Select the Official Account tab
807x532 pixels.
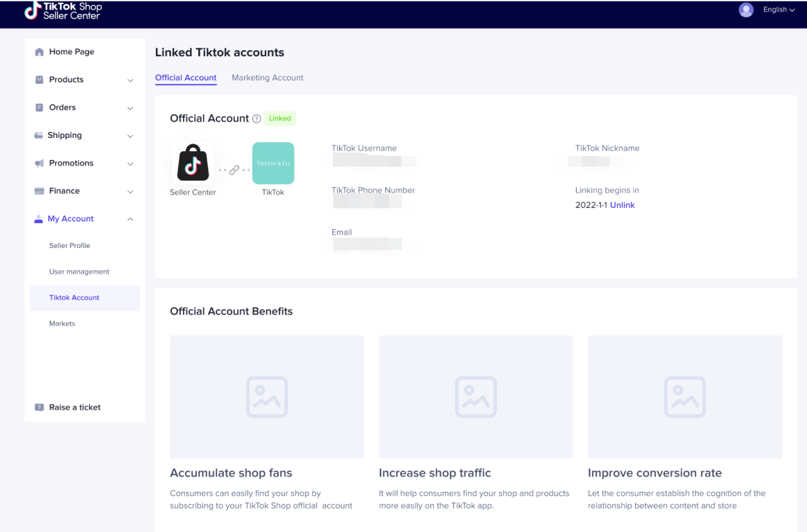186,78
